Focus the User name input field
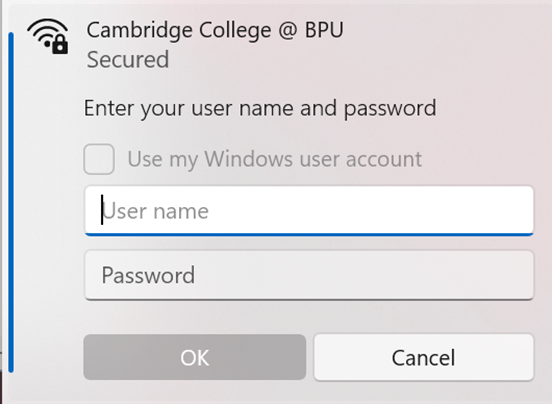552x404 pixels. pyautogui.click(x=309, y=211)
